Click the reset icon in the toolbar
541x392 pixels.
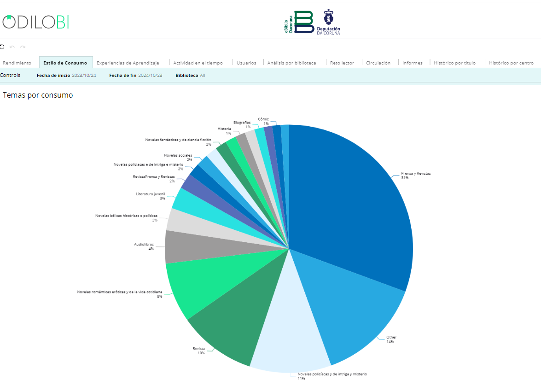click(2, 47)
